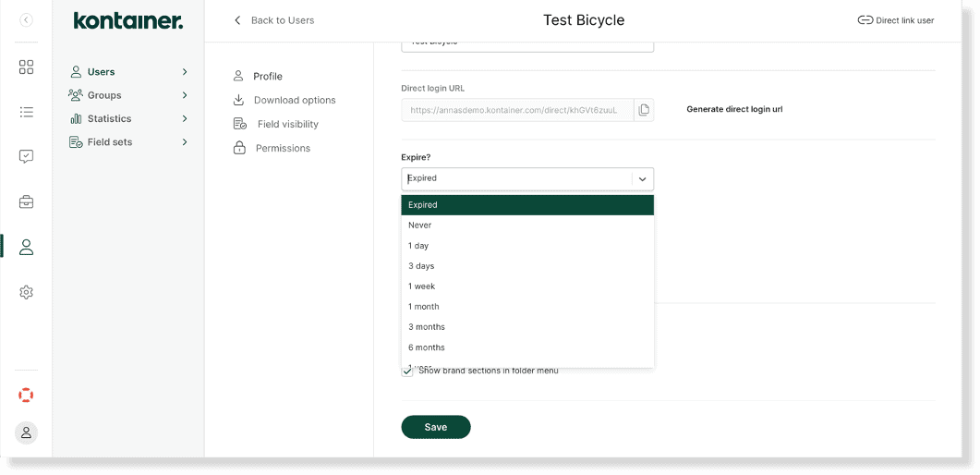980x475 pixels.
Task: Collapse the sidebar with the round arrow icon
Action: coord(26,20)
